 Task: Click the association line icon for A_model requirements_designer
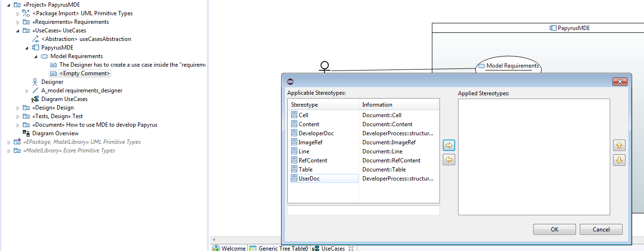35,90
